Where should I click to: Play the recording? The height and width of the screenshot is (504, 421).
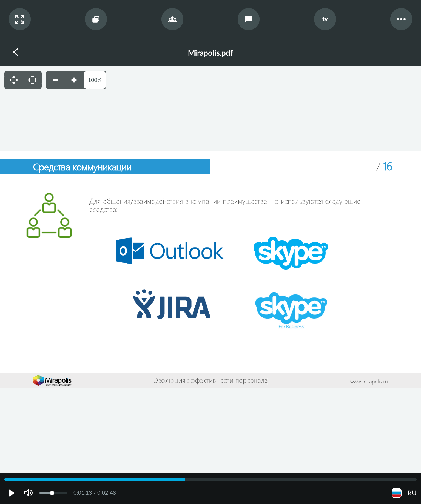tap(11, 493)
